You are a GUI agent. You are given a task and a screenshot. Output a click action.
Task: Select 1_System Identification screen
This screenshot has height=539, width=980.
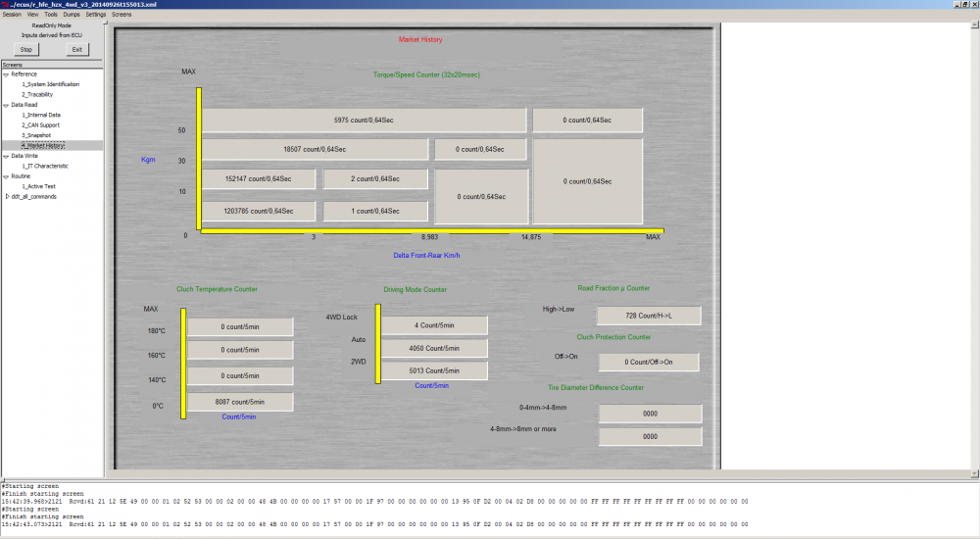pos(51,84)
